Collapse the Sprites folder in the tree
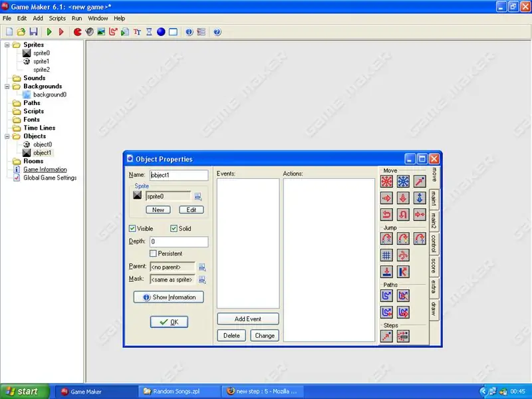The width and height of the screenshot is (532, 399). tap(7, 45)
